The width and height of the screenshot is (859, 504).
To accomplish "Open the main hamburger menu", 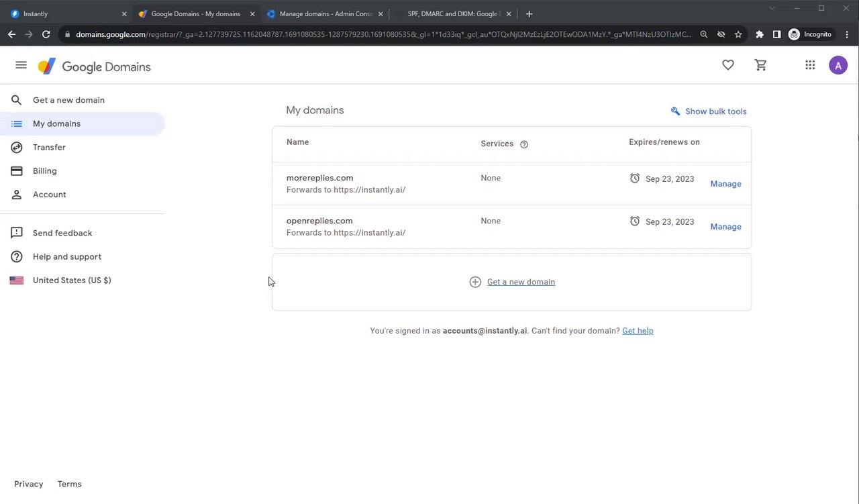I will (21, 65).
